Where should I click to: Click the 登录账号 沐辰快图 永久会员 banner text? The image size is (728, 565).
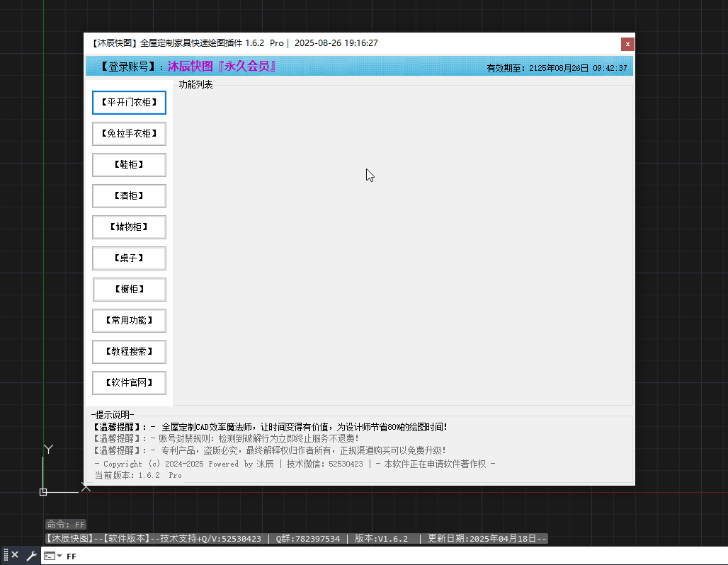188,67
